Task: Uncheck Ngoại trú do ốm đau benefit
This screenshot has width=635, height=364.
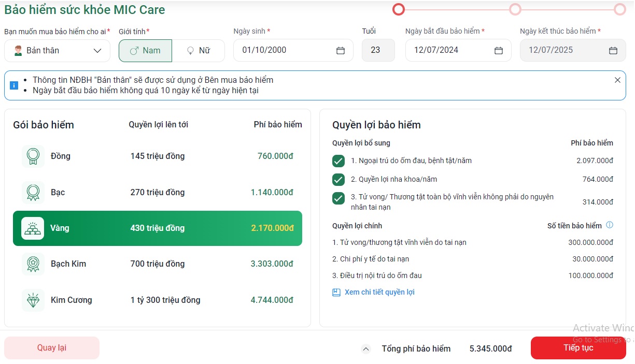Action: click(338, 161)
